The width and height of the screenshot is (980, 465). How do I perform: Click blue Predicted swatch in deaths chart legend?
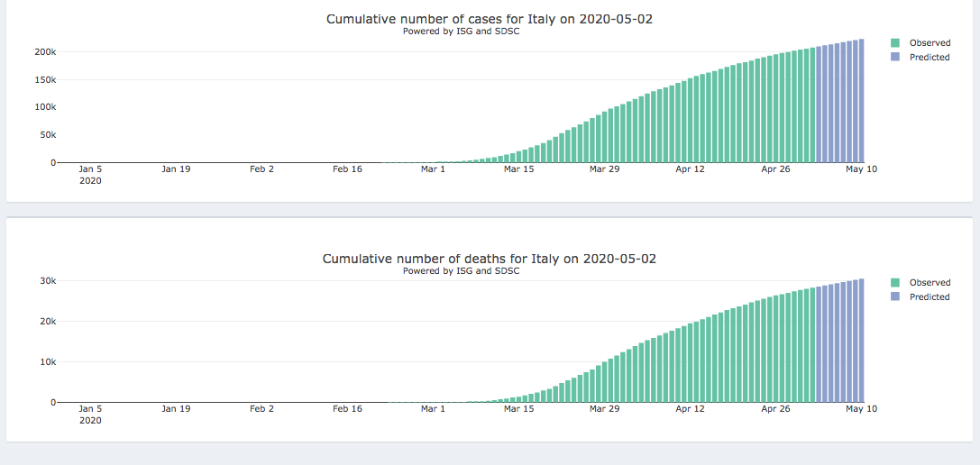pos(895,296)
